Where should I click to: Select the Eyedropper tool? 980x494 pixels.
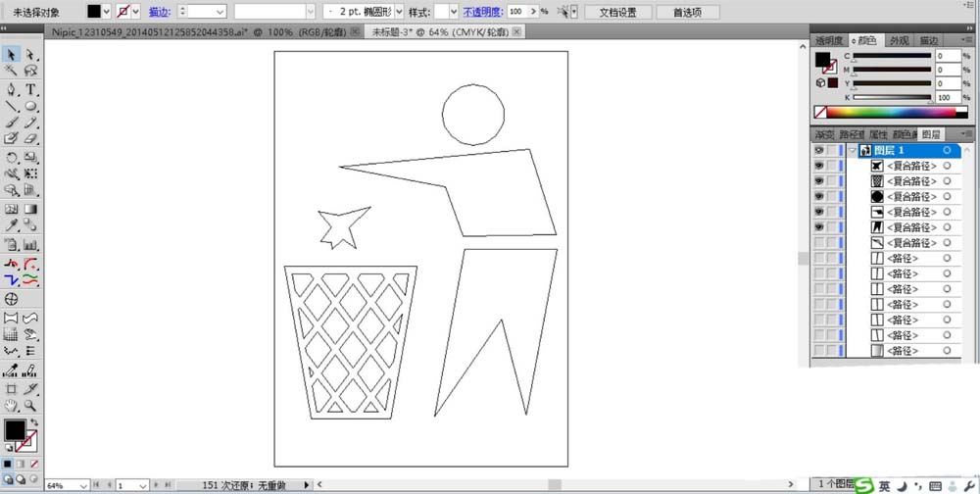coord(11,225)
